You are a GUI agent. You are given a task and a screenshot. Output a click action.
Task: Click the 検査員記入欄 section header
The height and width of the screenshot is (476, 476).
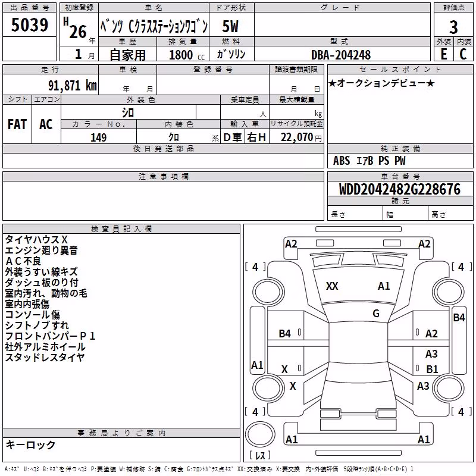(x=121, y=229)
